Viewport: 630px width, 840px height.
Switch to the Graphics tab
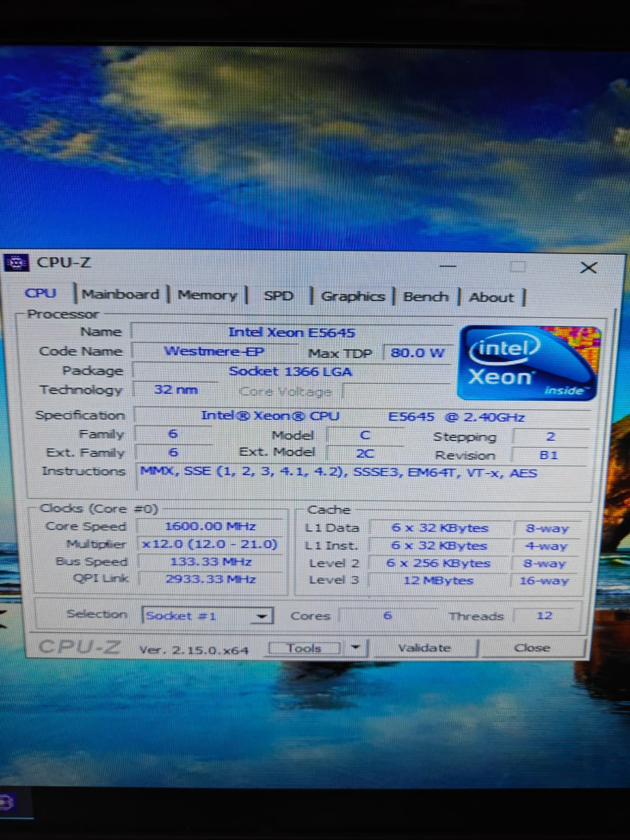[353, 297]
